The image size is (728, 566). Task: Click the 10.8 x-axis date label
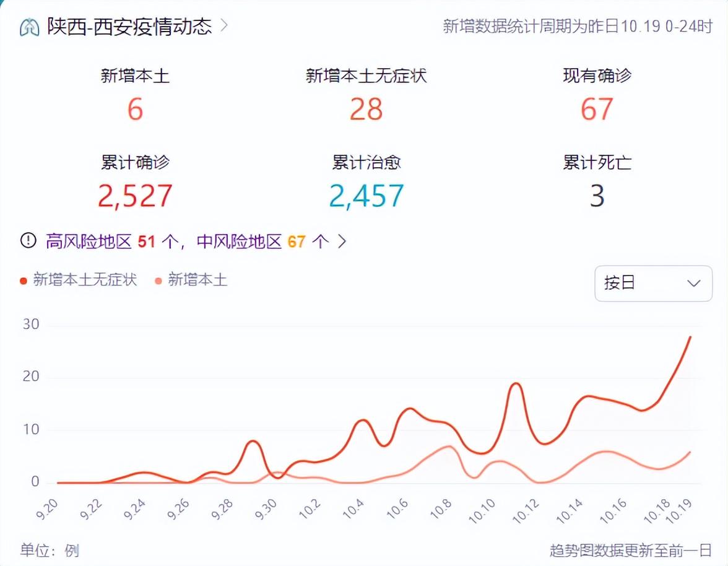[x=441, y=510]
